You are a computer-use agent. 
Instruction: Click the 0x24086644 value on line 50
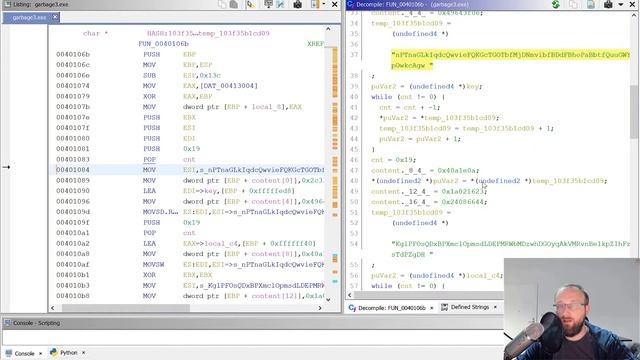tap(462, 202)
